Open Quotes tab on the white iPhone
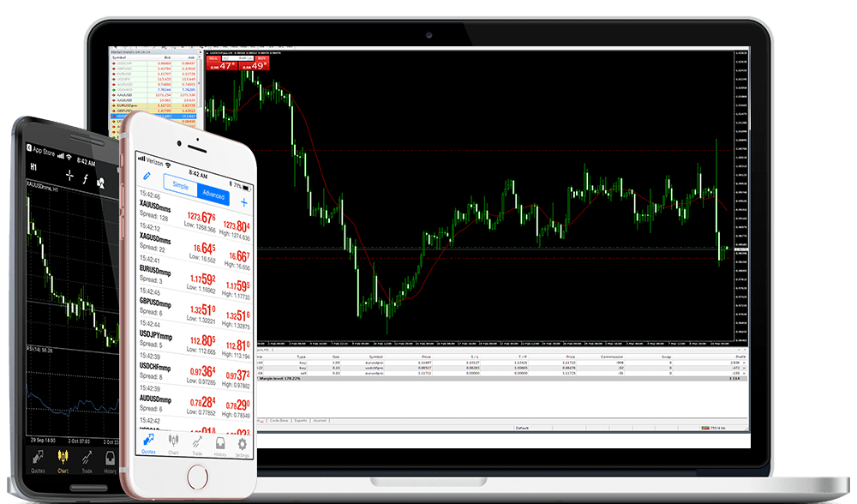857x504 pixels. point(148,444)
